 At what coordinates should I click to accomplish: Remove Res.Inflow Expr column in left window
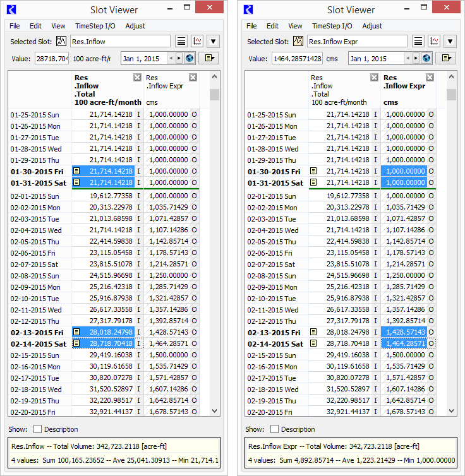tap(193, 78)
